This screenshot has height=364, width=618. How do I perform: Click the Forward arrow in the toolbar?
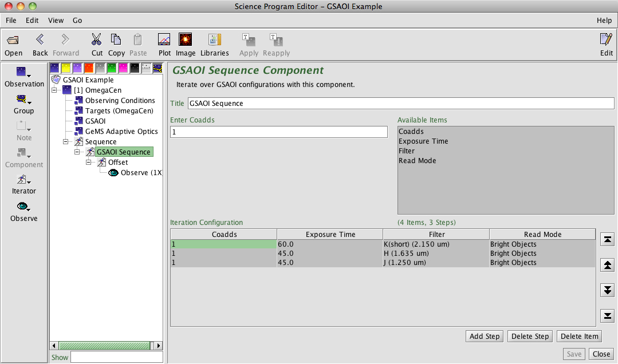click(x=65, y=39)
